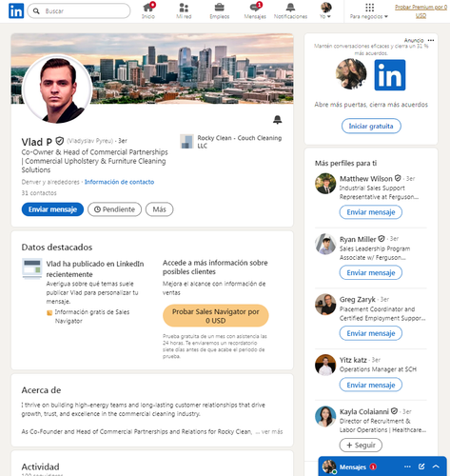450x476 pixels.
Task: Open Ryan Miller profile name
Action: (x=358, y=239)
